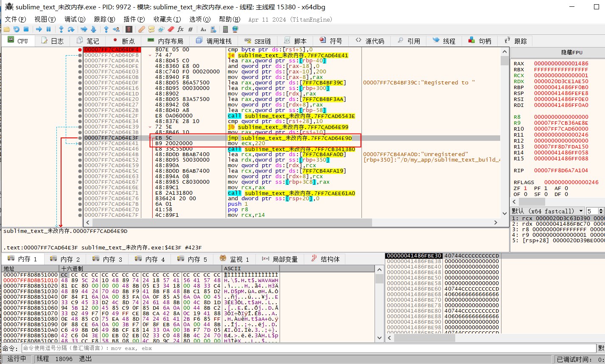Open the Bookmarks red icon
The width and height of the screenshot is (605, 364).
pos(171,29)
